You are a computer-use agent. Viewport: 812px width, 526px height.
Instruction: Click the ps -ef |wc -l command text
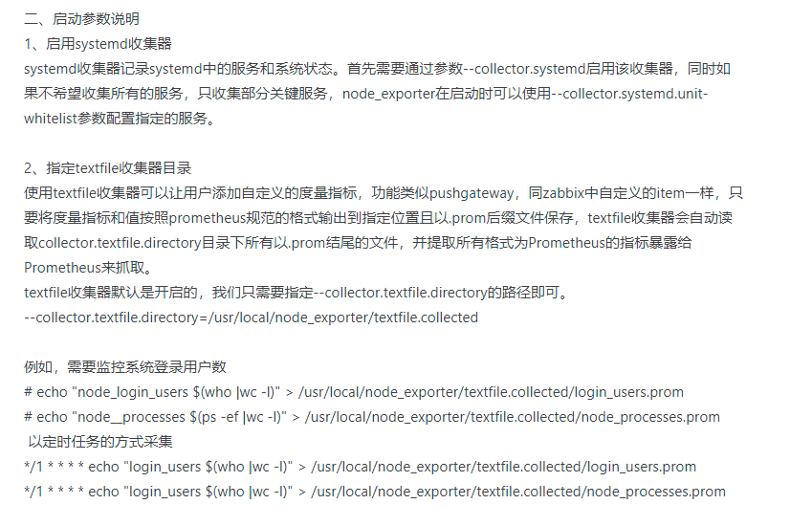[239, 417]
